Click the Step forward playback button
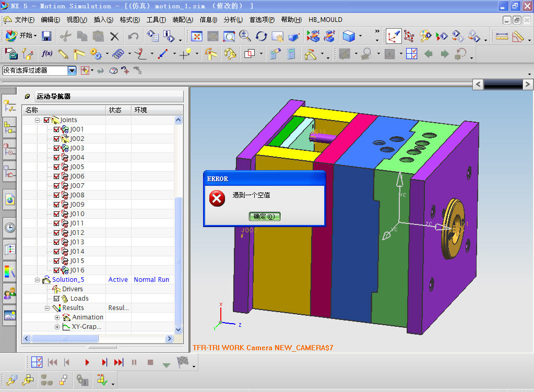 (104, 362)
